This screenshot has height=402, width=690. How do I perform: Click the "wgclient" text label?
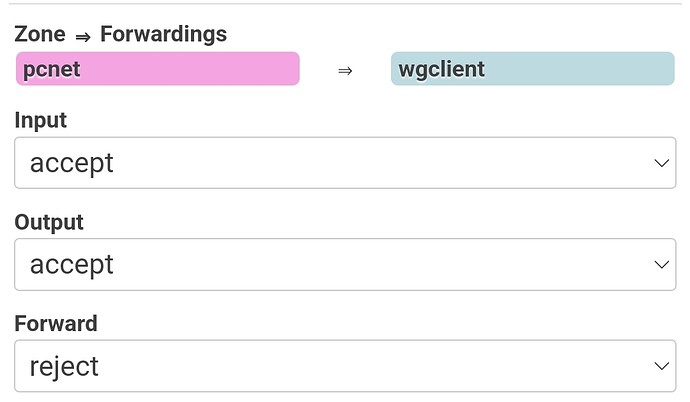coord(441,70)
